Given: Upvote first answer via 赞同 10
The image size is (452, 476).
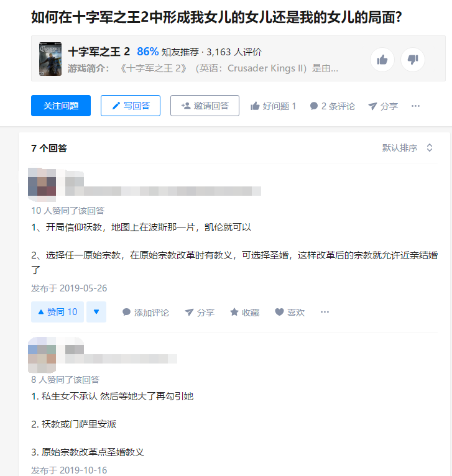Looking at the screenshot, I should (x=57, y=312).
